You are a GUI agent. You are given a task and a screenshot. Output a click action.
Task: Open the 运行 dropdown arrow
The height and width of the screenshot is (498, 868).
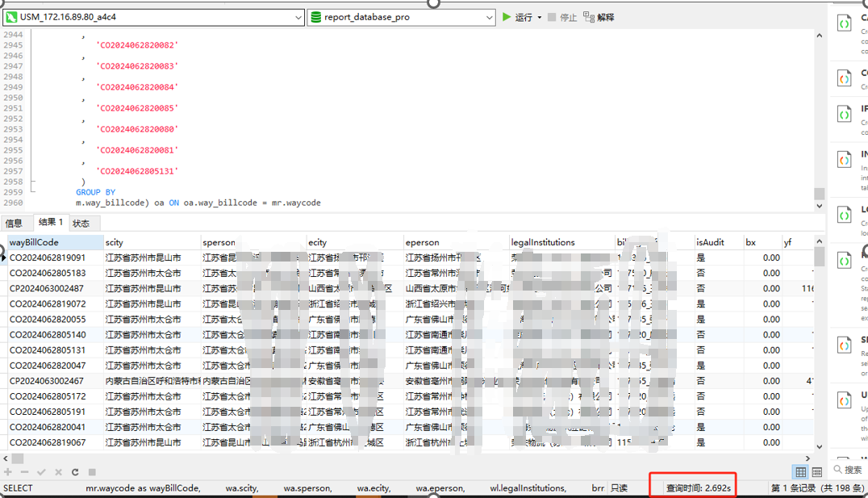coord(540,18)
